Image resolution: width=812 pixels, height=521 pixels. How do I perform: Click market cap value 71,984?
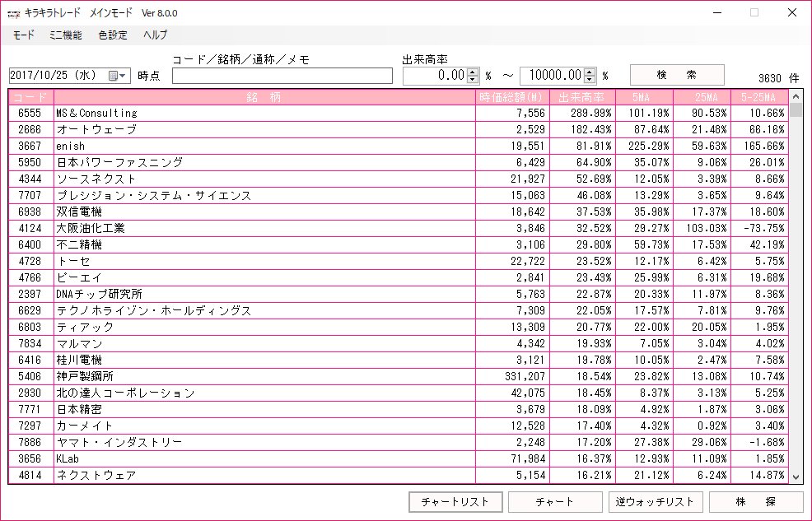pyautogui.click(x=528, y=459)
